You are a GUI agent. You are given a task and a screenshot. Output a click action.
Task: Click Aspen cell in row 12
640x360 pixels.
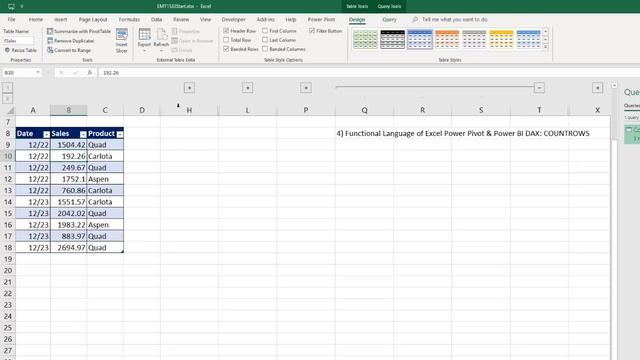point(105,179)
